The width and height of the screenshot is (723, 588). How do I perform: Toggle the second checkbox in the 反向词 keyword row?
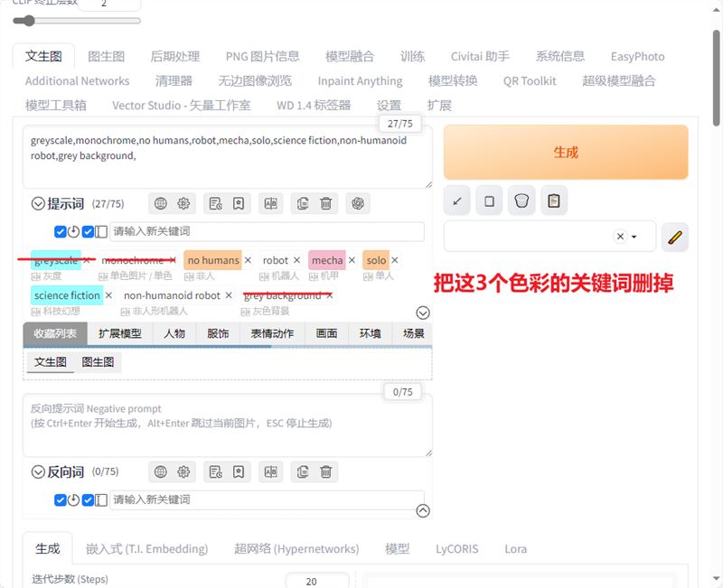(88, 499)
